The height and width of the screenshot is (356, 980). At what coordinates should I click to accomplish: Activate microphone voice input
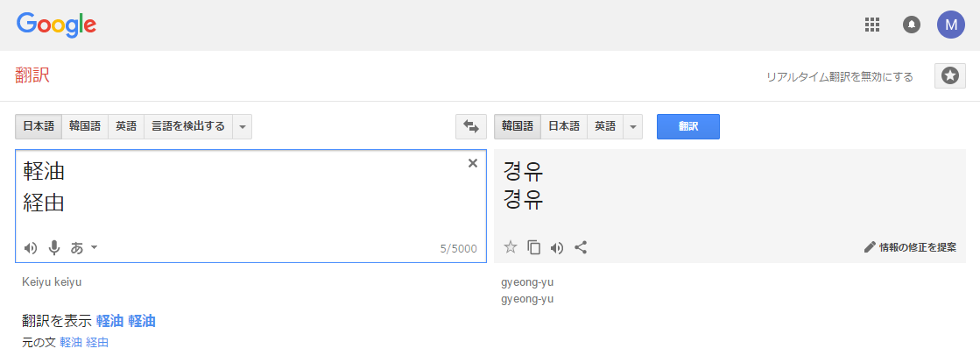click(54, 248)
